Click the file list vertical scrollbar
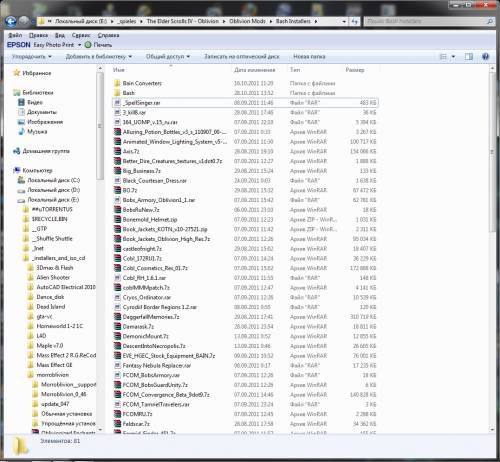Image resolution: width=500 pixels, height=462 pixels. point(492,152)
